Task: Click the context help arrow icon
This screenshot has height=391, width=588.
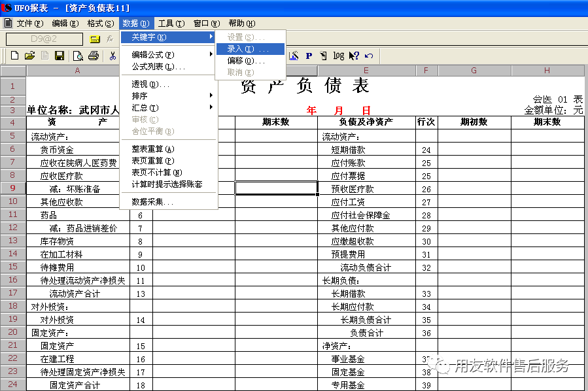Action: [354, 56]
